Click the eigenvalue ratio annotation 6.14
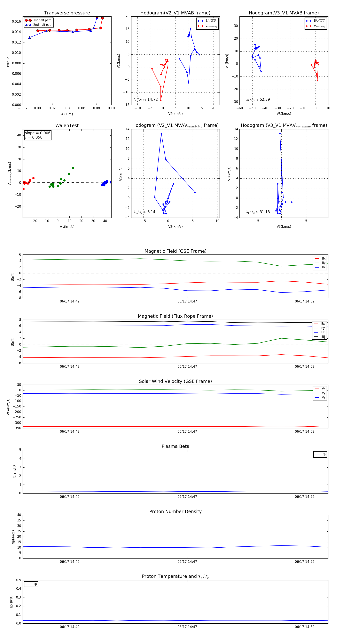The image size is (351, 644). point(144,212)
